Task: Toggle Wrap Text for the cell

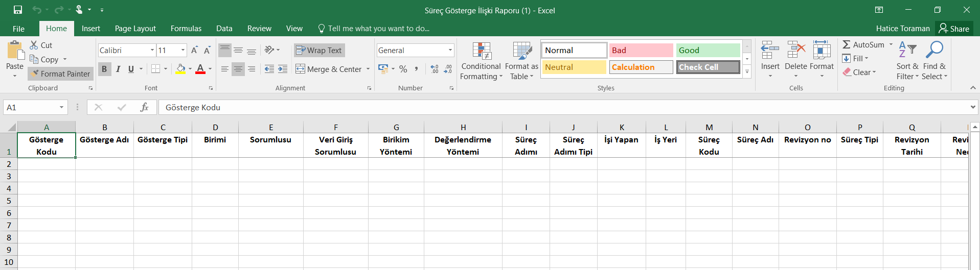Action: tap(319, 50)
